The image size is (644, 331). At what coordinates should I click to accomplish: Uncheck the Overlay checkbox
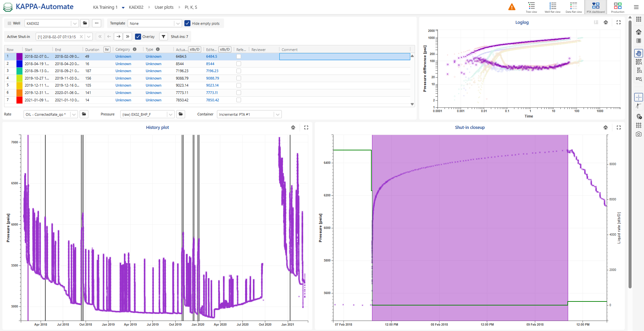coord(138,37)
